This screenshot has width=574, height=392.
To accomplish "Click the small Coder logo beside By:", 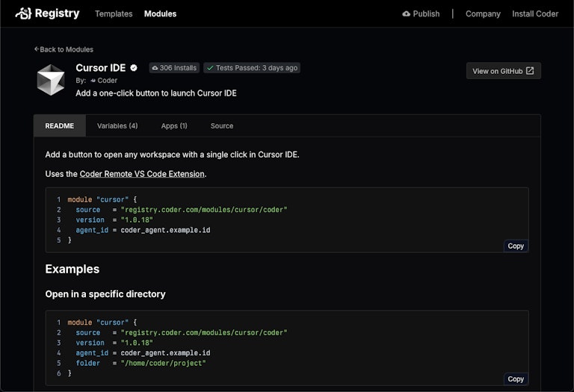I will coord(93,81).
